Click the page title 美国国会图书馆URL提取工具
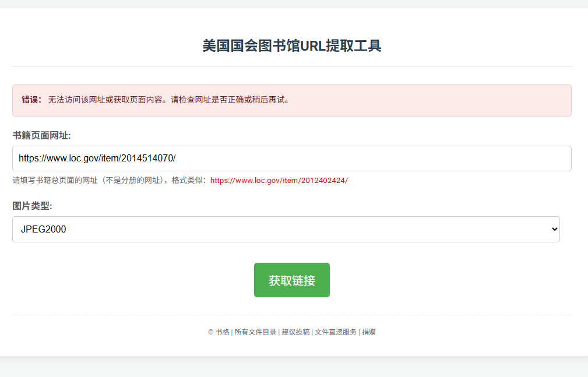588x377 pixels. (291, 45)
